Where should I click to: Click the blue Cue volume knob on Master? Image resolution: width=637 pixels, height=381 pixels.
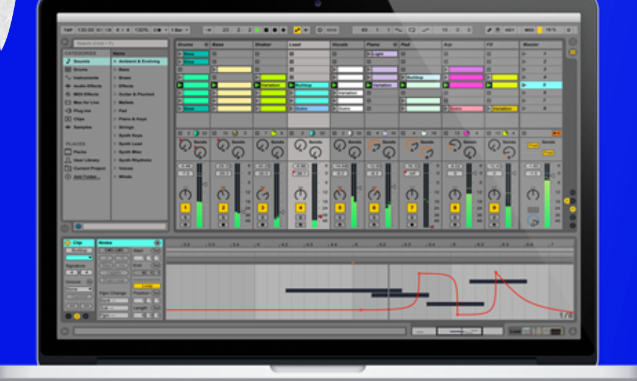tap(533, 221)
